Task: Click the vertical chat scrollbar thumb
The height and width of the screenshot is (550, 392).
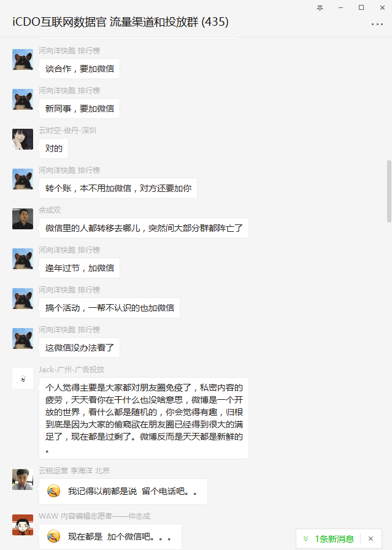Action: tap(389, 191)
